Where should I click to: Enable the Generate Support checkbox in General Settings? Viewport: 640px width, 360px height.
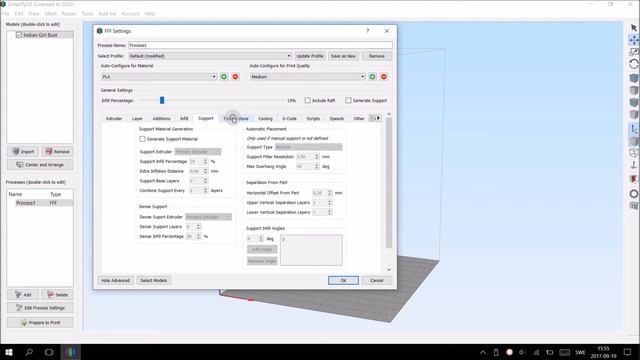pyautogui.click(x=348, y=100)
